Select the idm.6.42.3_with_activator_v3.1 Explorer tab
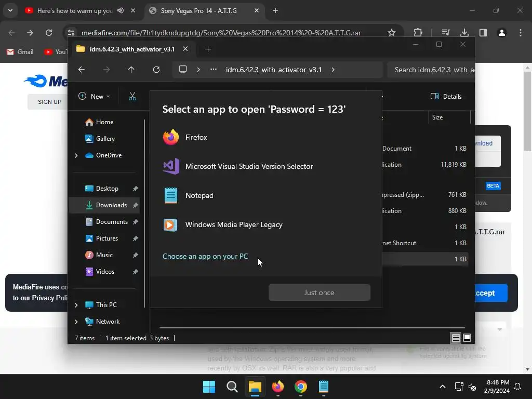 pyautogui.click(x=132, y=49)
